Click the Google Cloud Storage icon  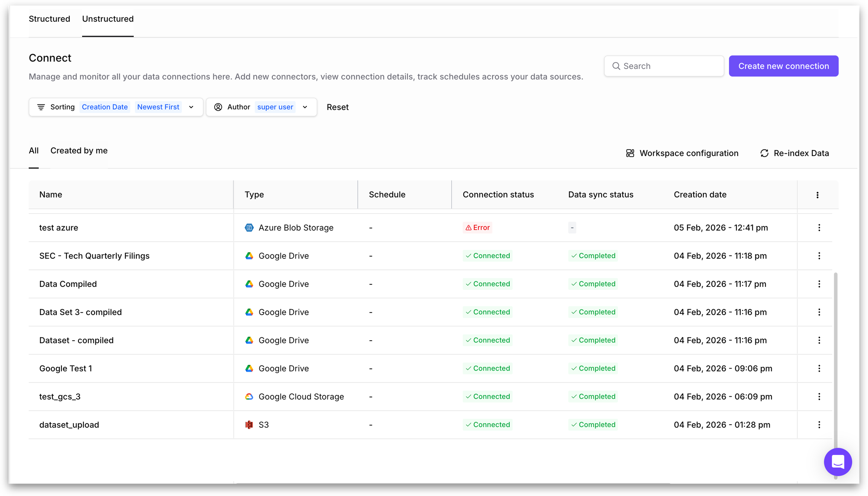[249, 396]
